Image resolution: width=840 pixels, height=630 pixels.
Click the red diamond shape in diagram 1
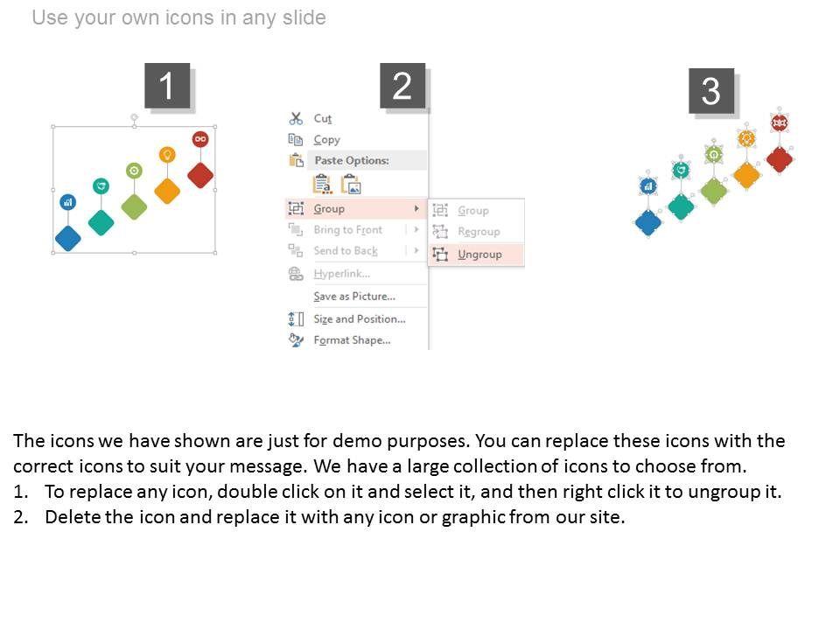pyautogui.click(x=200, y=174)
